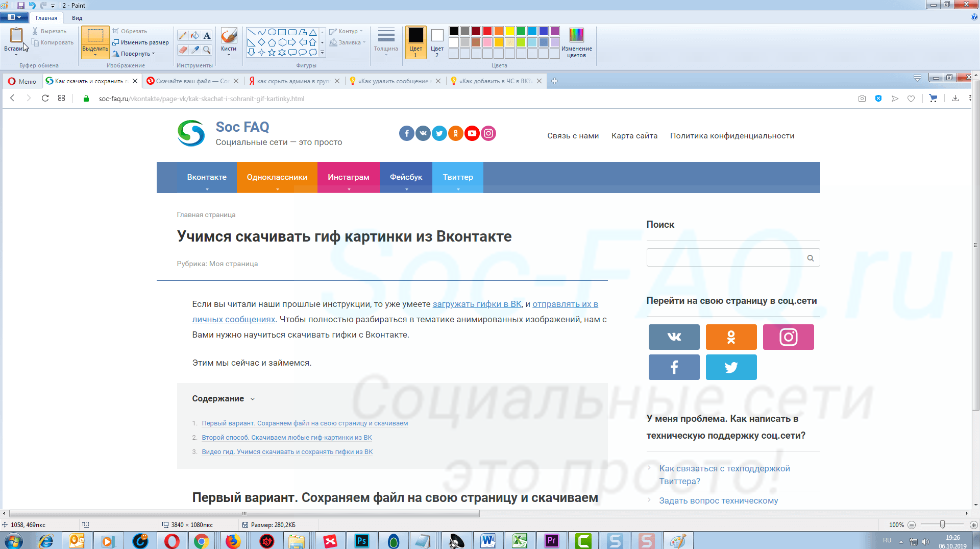
Task: Click the Paste (Вставить) clipboard icon
Action: coord(16,35)
